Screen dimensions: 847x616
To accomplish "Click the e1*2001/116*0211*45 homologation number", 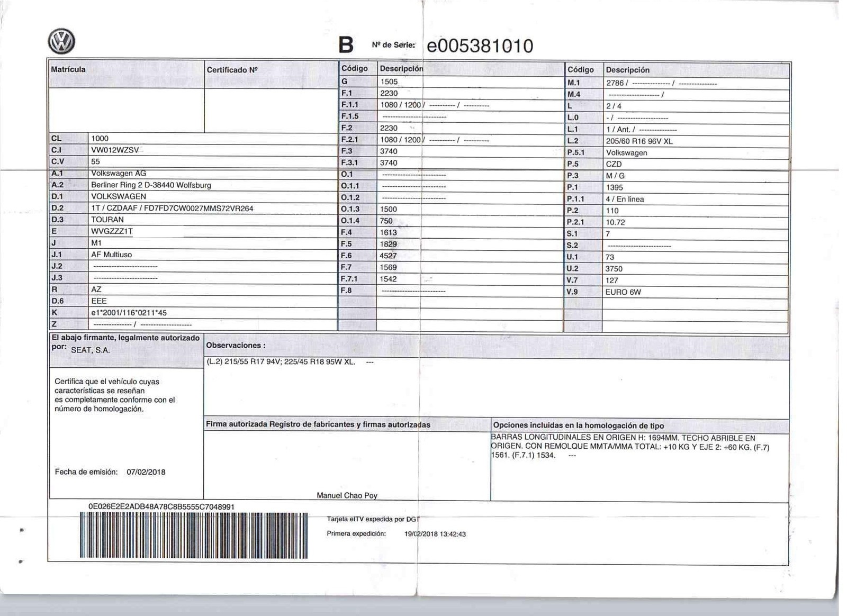I will [129, 313].
